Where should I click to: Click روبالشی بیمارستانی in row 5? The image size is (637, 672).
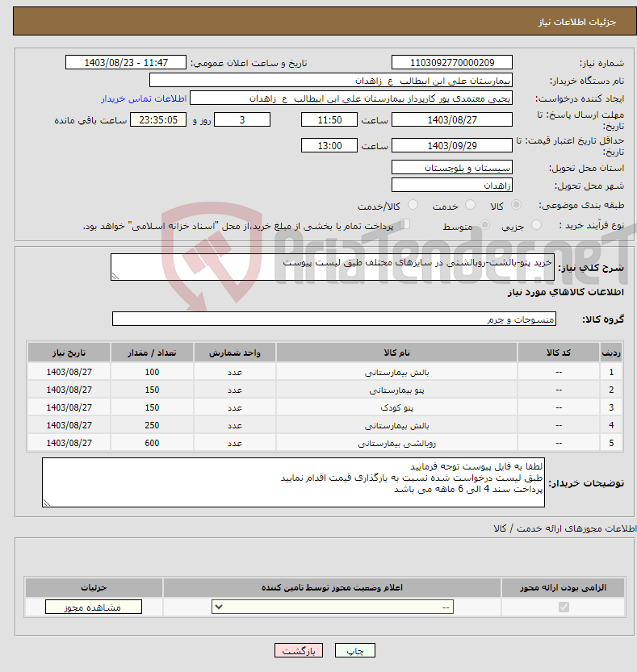tap(396, 443)
